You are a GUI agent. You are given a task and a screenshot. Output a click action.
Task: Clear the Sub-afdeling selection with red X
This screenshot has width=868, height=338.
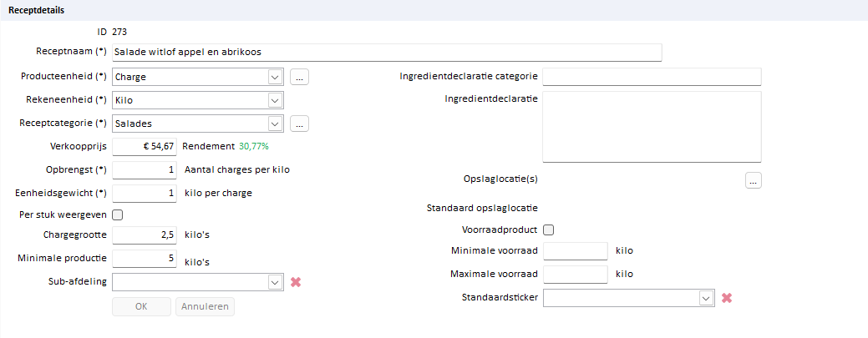point(296,282)
